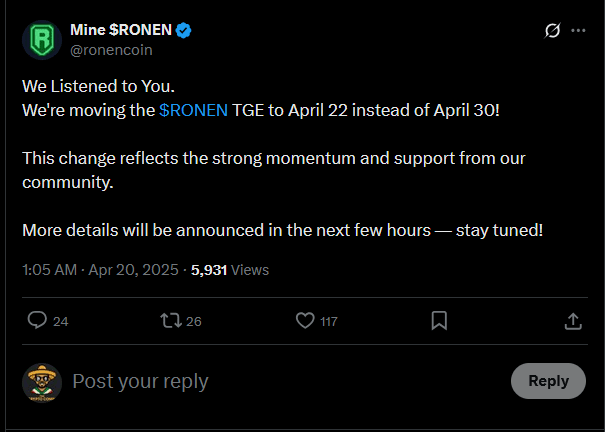Open the three-dot more options menu
605x432 pixels.
click(x=578, y=31)
